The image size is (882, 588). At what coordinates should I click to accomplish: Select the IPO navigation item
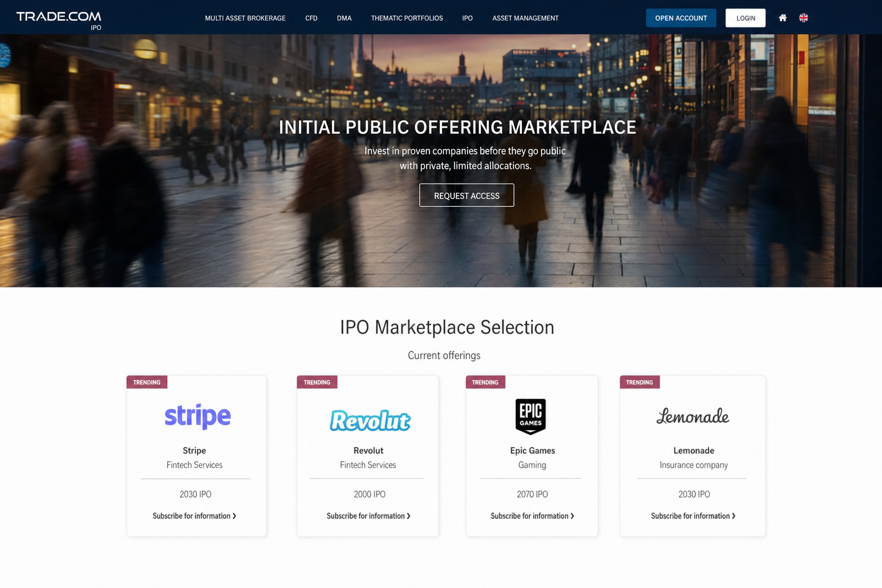(x=467, y=18)
